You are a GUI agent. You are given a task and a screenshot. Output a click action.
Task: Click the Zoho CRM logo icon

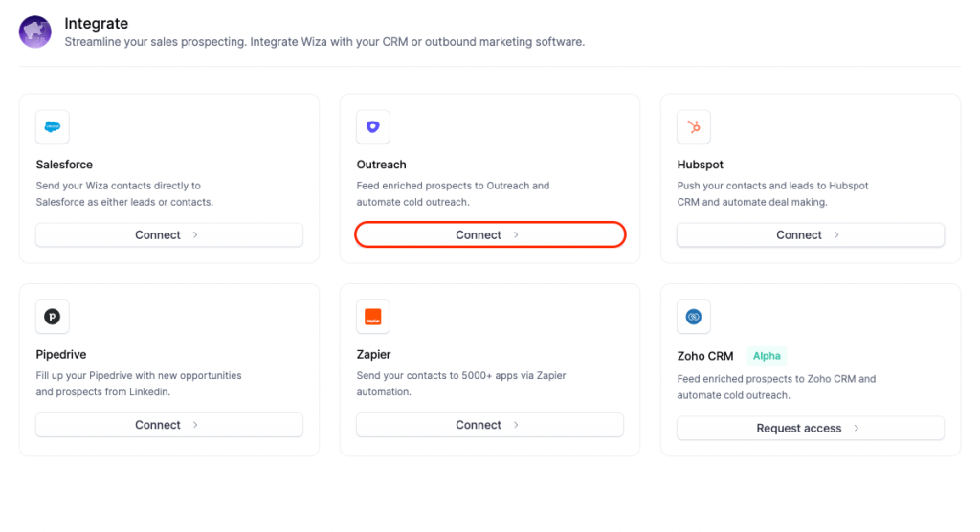694,317
